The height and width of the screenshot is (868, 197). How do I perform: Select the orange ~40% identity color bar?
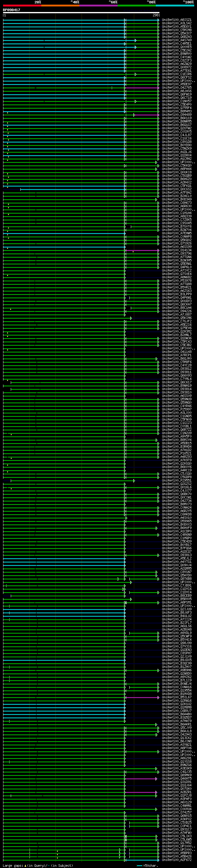click(61, 6)
